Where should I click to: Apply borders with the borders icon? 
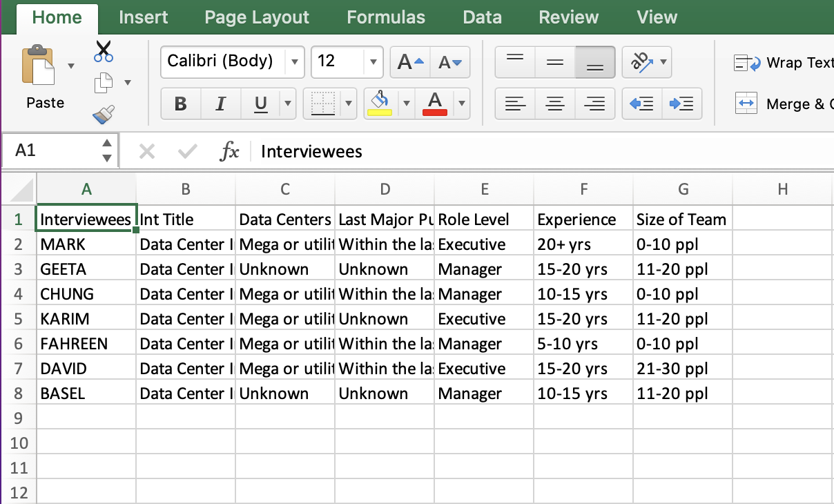click(322, 104)
